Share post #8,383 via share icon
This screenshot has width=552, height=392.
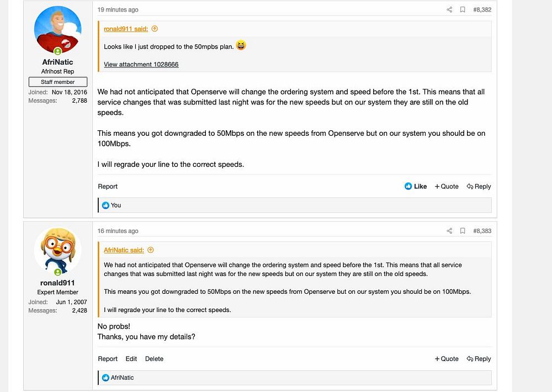(449, 231)
